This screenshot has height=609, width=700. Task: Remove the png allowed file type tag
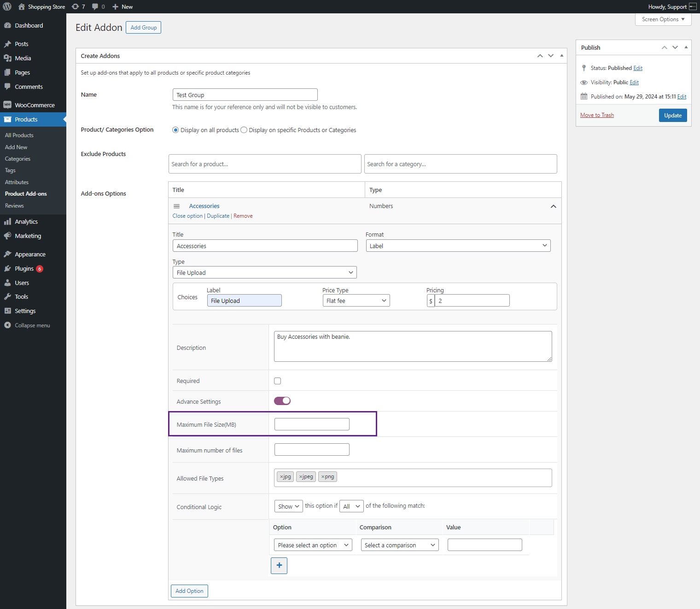coord(323,477)
